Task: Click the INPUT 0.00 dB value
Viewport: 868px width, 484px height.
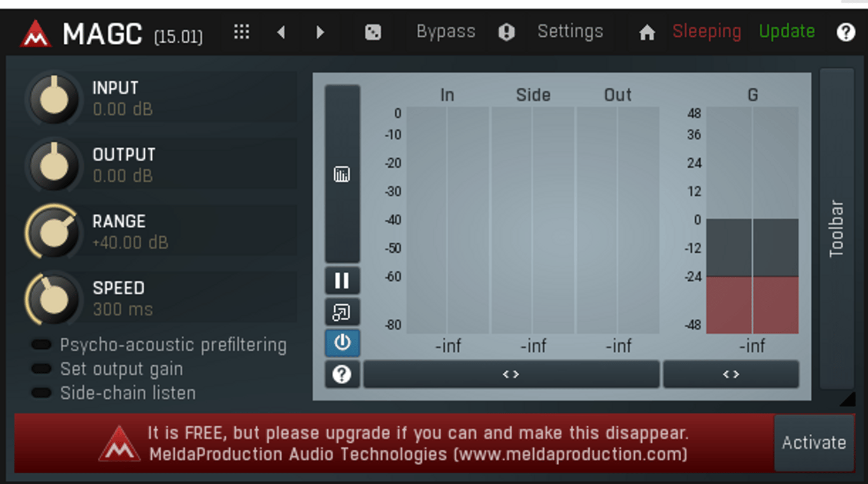Action: 123,110
